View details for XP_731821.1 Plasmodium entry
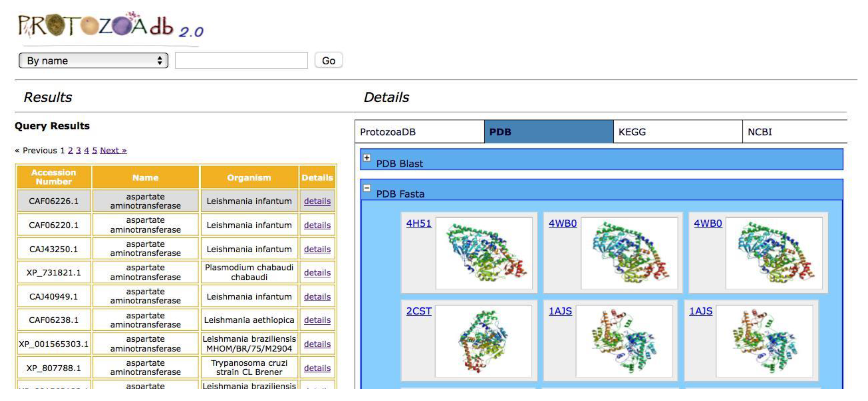The height and width of the screenshot is (401, 868). point(317,273)
